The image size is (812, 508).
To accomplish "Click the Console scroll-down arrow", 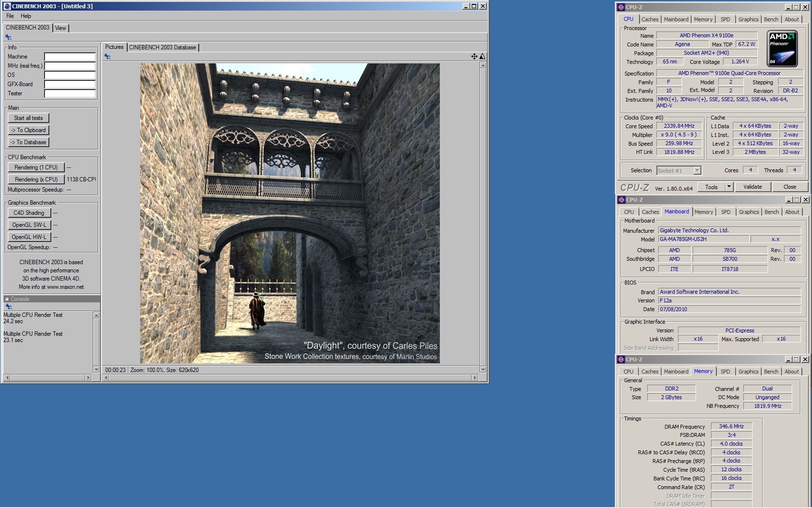I will point(96,370).
